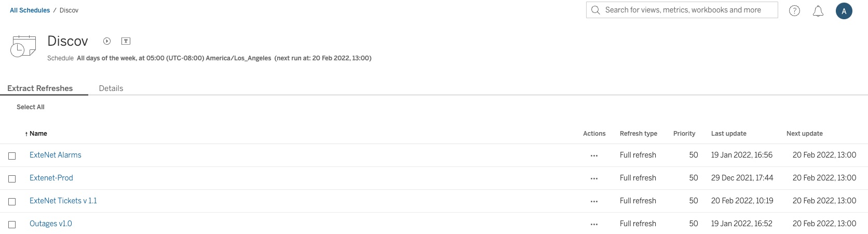Screen dimensions: 868x234
Task: Click the Run Now play icon beside Discov
Action: 107,41
